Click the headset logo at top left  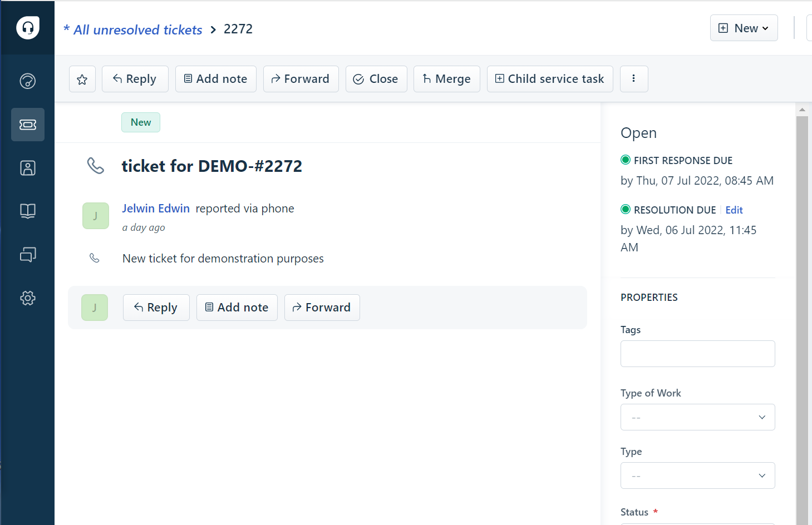[28, 27]
